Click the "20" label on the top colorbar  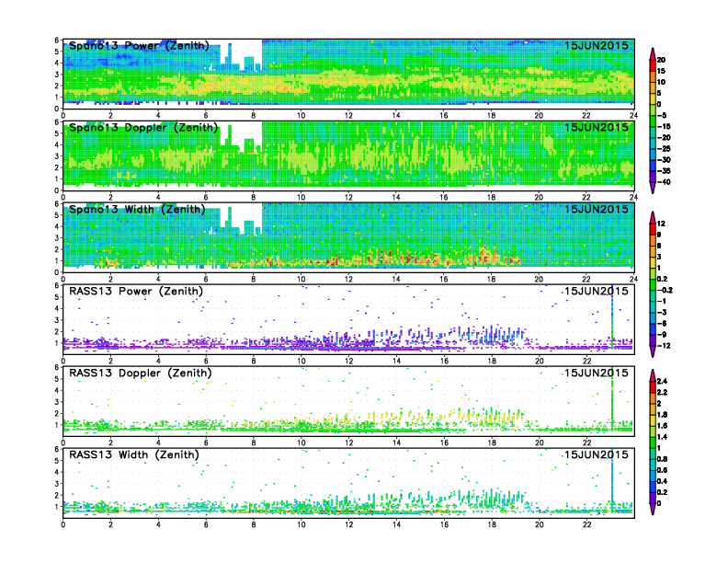661,60
